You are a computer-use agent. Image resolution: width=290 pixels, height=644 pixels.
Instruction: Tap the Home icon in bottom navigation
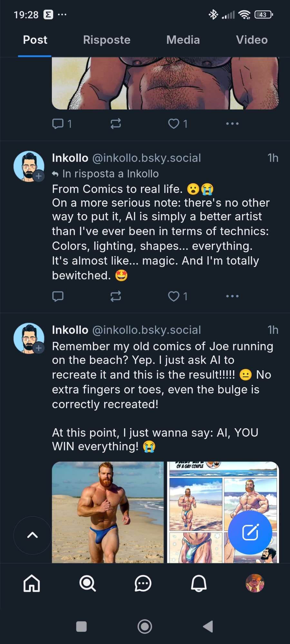click(x=32, y=583)
